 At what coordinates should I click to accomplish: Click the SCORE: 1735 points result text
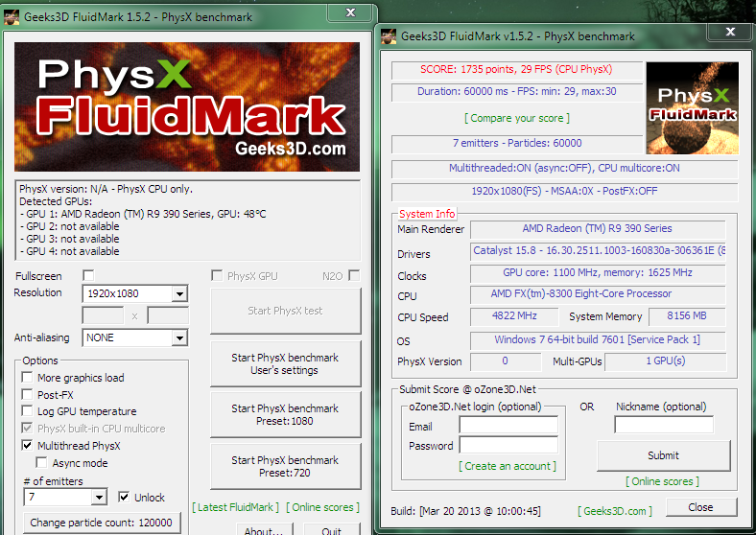tap(516, 69)
